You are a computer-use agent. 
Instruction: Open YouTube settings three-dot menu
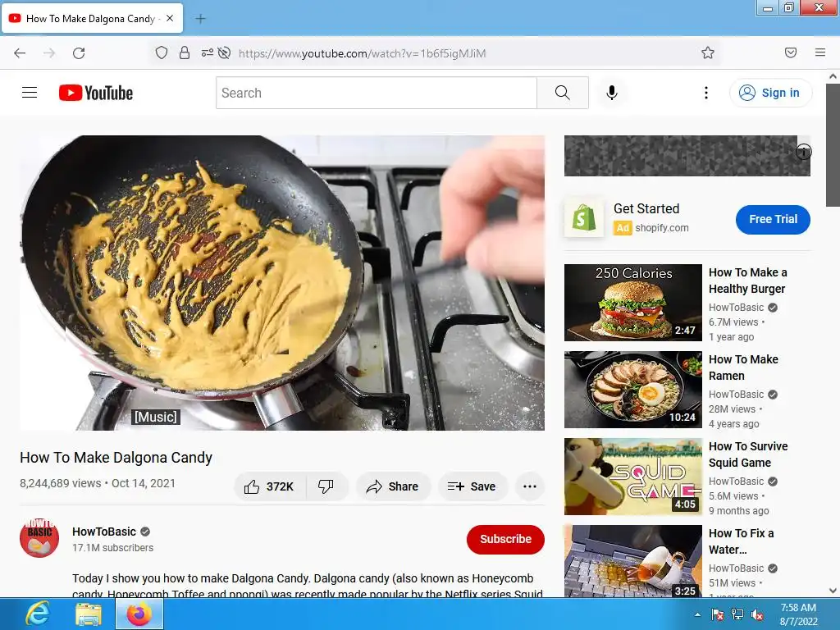click(706, 93)
